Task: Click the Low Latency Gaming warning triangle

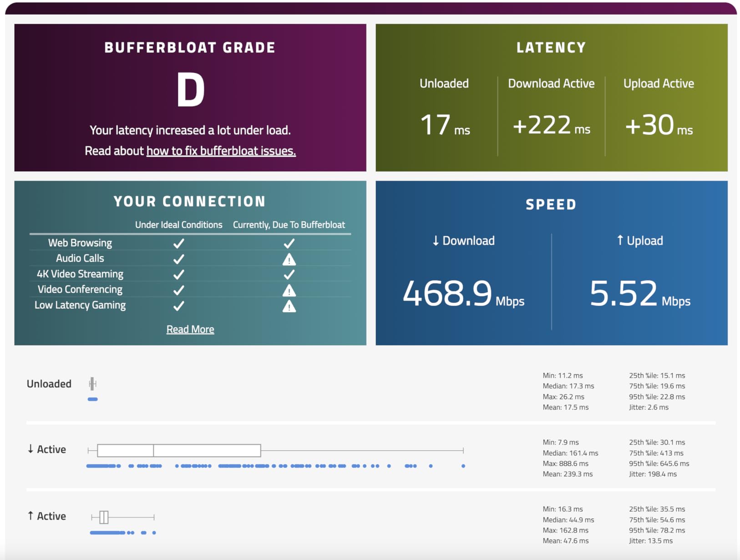Action: click(x=289, y=306)
